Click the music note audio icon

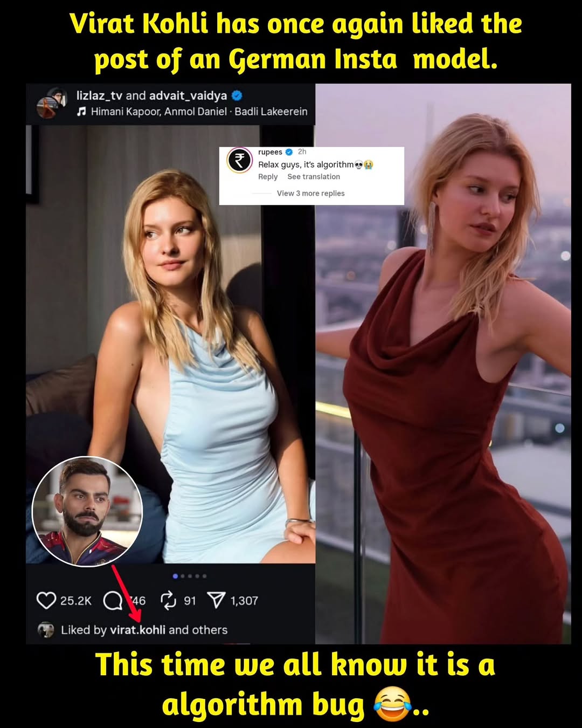coord(81,112)
